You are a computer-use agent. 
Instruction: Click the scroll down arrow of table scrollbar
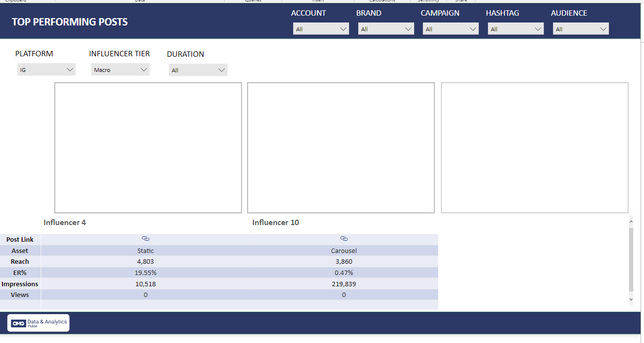point(631,299)
